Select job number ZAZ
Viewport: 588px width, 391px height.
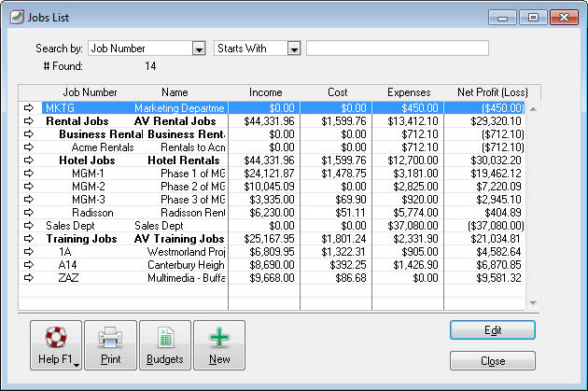click(x=68, y=278)
